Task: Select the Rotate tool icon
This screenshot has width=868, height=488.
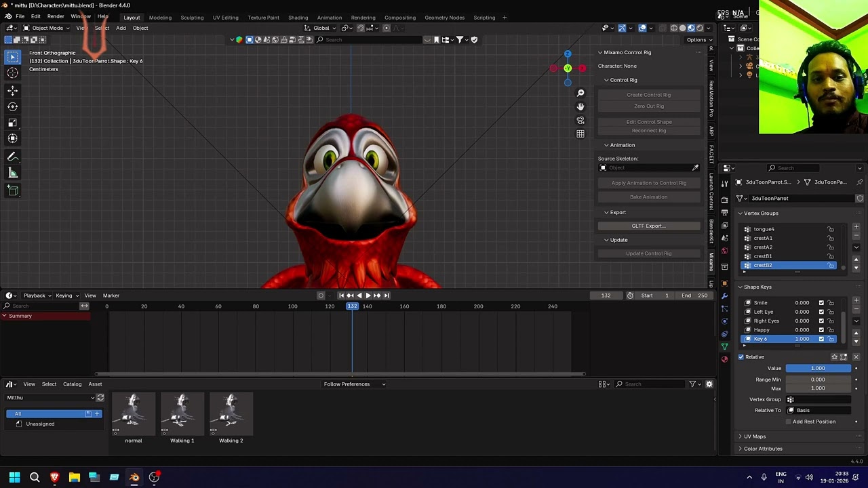Action: click(13, 106)
